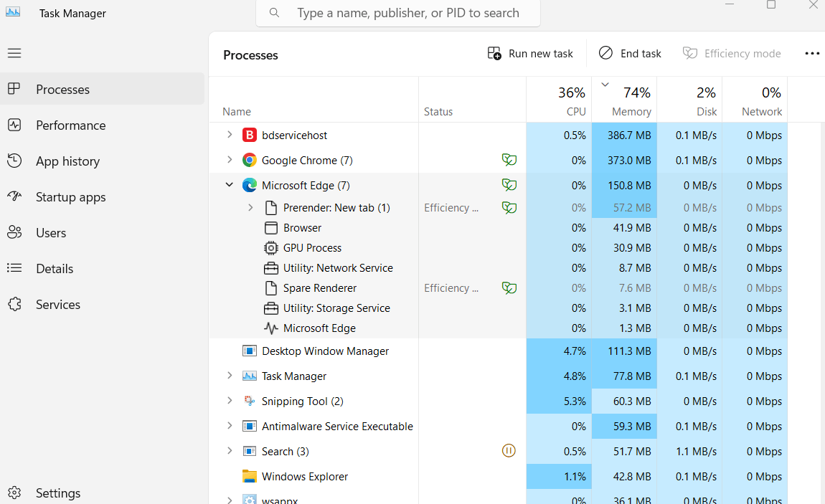Open the App history page
Screen dimensions: 825x504
point(103,161)
